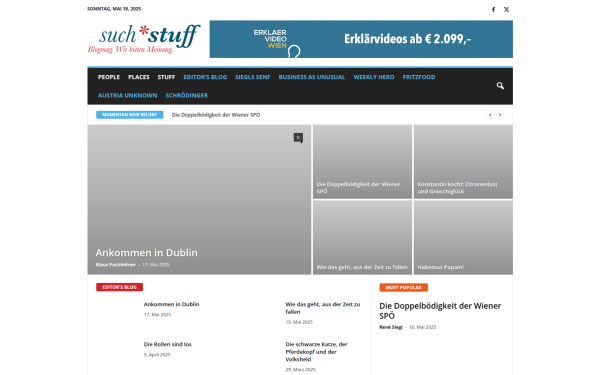The height and width of the screenshot is (375, 600).
Task: Show next trending headline arrow
Action: click(500, 115)
